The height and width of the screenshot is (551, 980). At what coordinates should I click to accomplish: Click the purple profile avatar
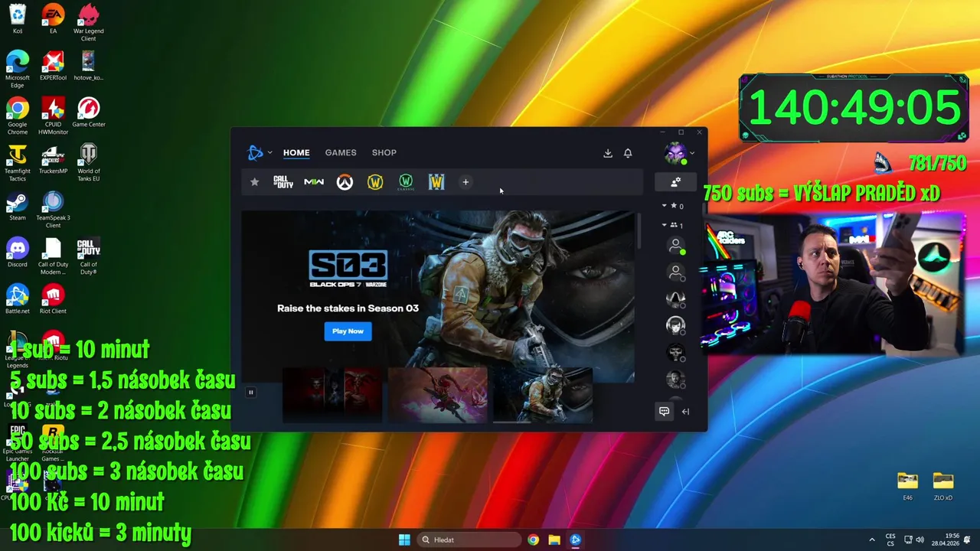675,153
